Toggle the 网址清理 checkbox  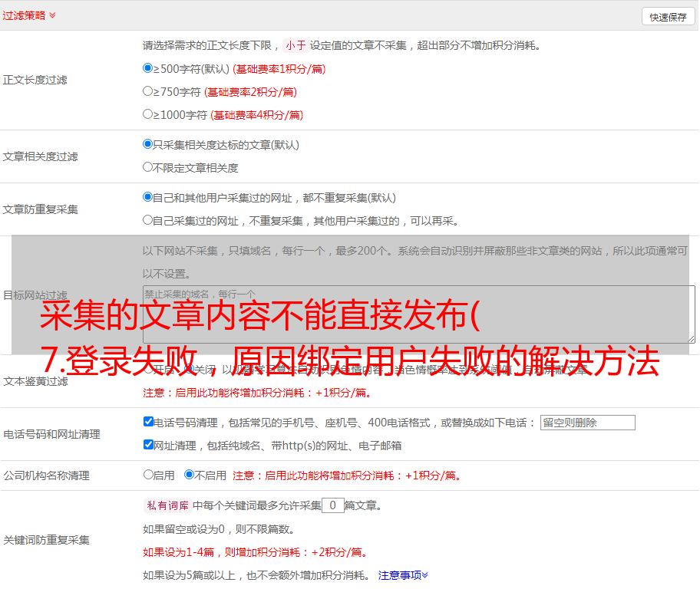[x=149, y=445]
